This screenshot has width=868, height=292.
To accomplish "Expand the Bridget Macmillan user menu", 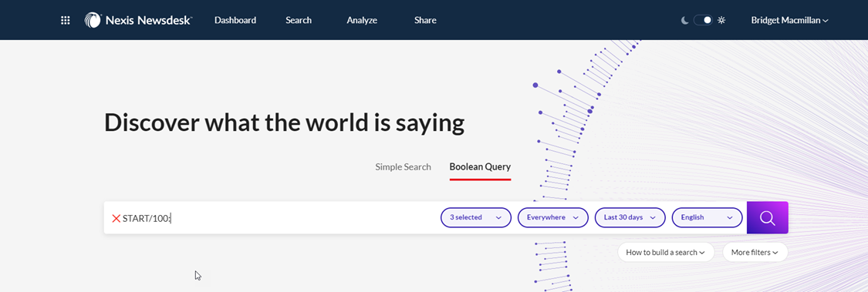I will 789,21.
